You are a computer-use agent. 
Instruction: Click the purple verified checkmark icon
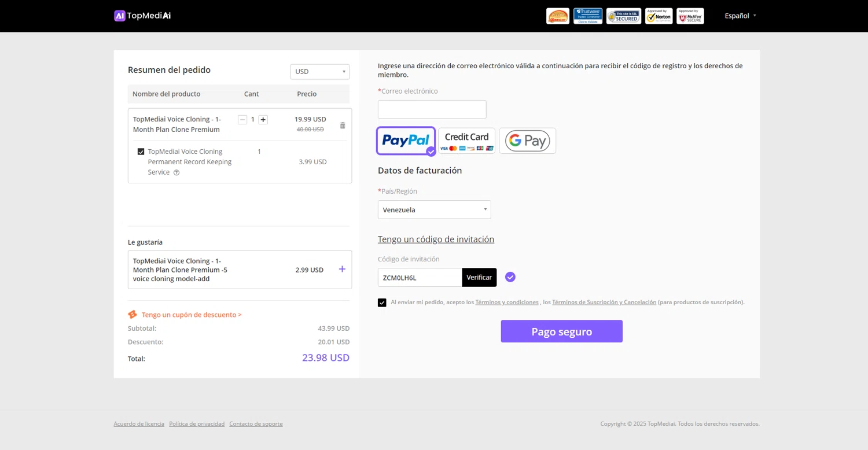coord(510,277)
